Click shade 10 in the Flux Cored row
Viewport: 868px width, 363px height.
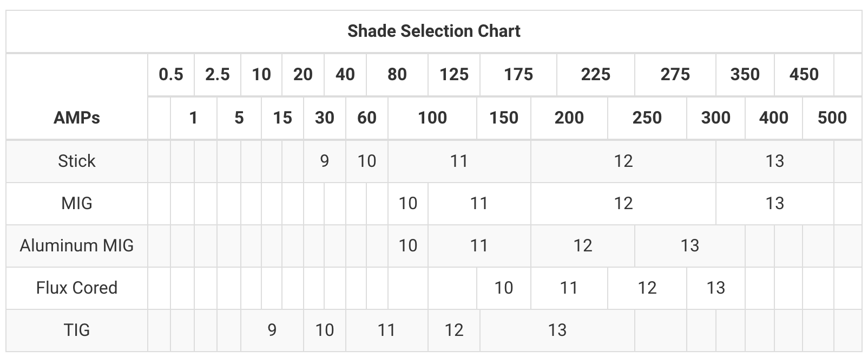[x=503, y=288]
